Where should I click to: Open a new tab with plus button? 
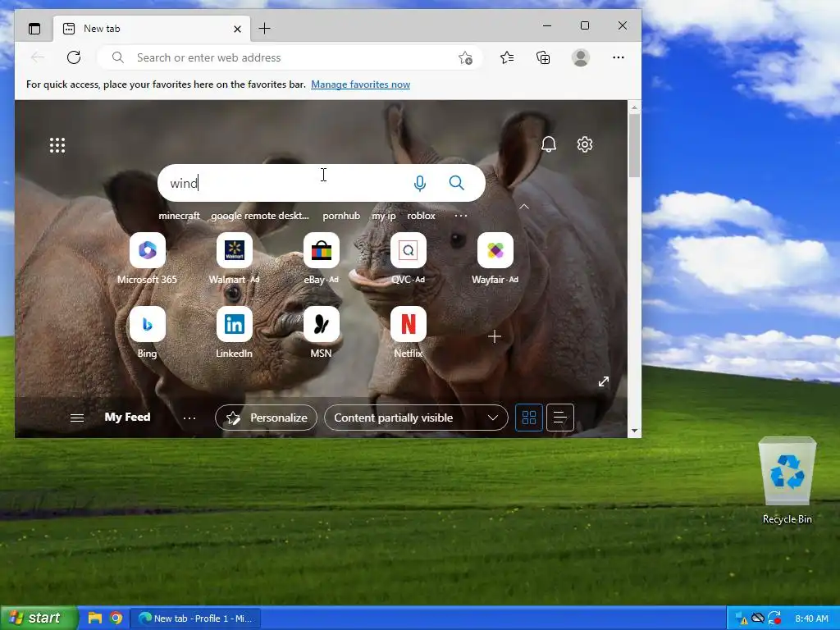point(265,29)
